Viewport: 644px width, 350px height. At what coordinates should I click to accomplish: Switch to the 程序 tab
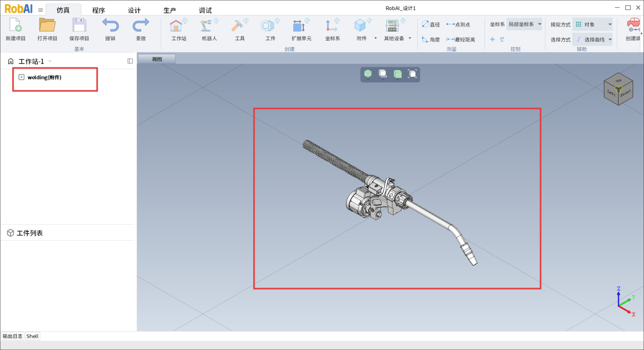(99, 10)
